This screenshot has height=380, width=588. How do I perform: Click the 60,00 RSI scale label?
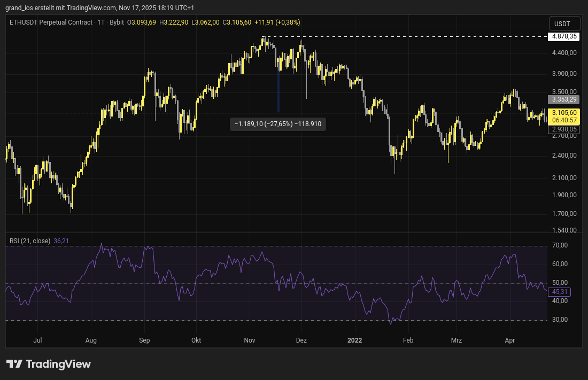point(560,264)
